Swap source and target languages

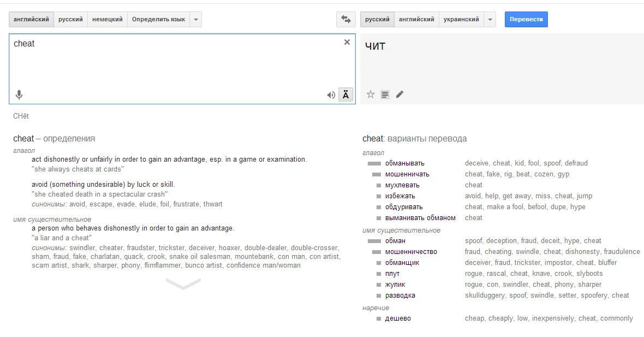tap(345, 19)
